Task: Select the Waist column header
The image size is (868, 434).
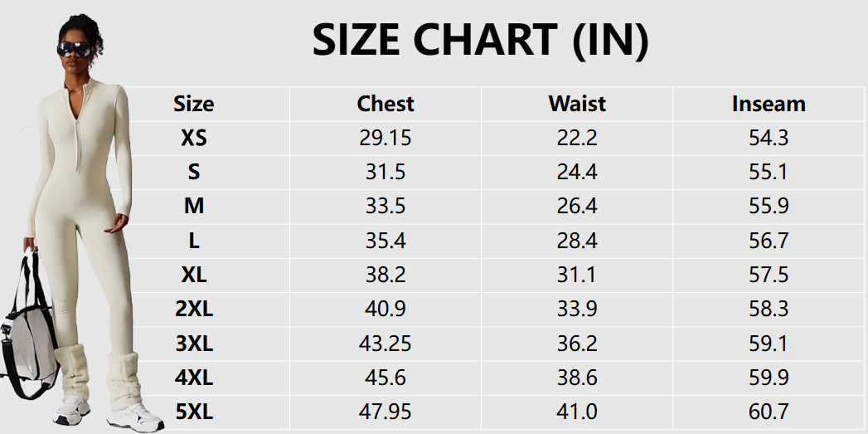Action: [x=577, y=105]
